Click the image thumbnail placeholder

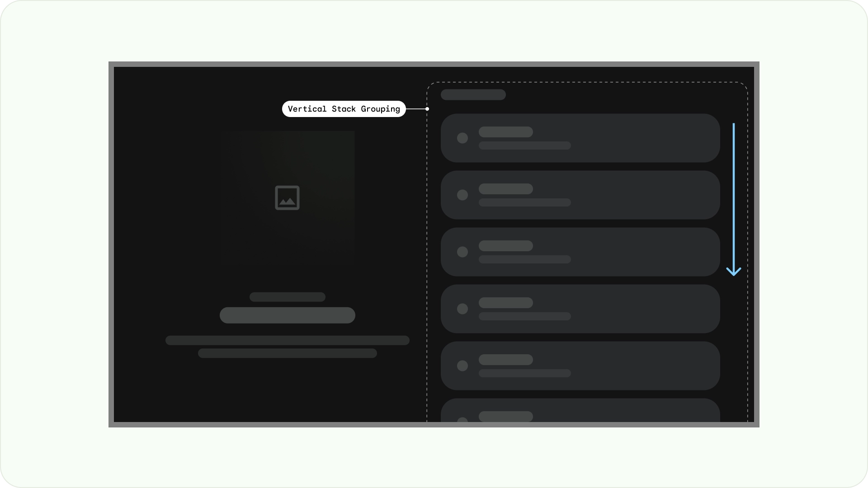287,197
